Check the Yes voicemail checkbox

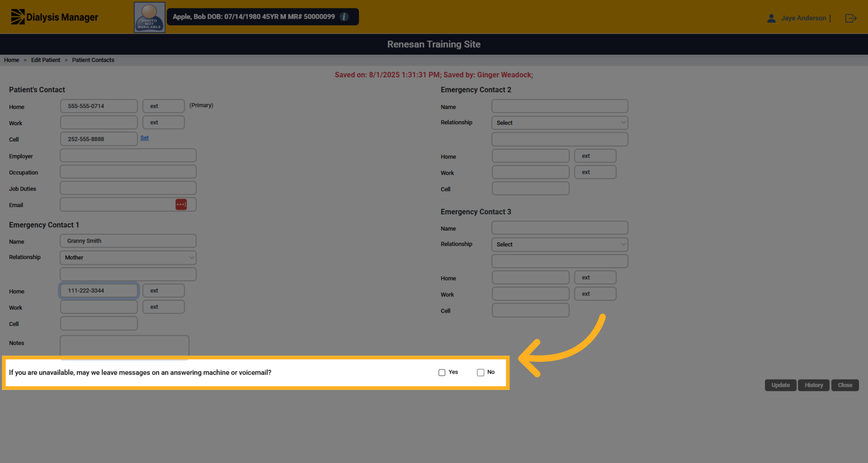442,372
